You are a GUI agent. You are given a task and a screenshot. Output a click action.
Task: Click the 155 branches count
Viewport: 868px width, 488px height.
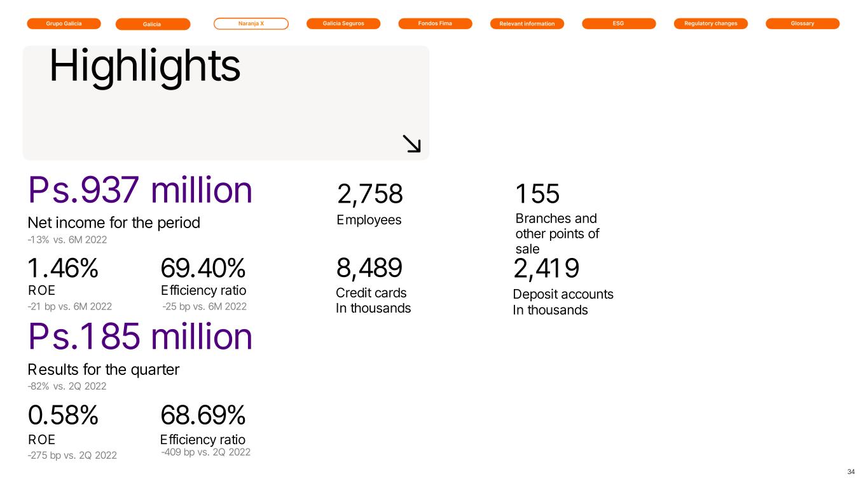coord(537,194)
